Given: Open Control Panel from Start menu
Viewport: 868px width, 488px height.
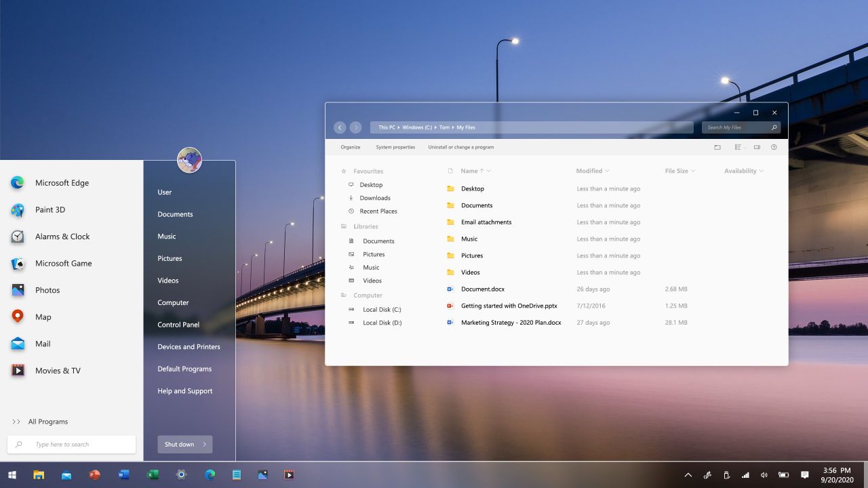Looking at the screenshot, I should pyautogui.click(x=178, y=325).
